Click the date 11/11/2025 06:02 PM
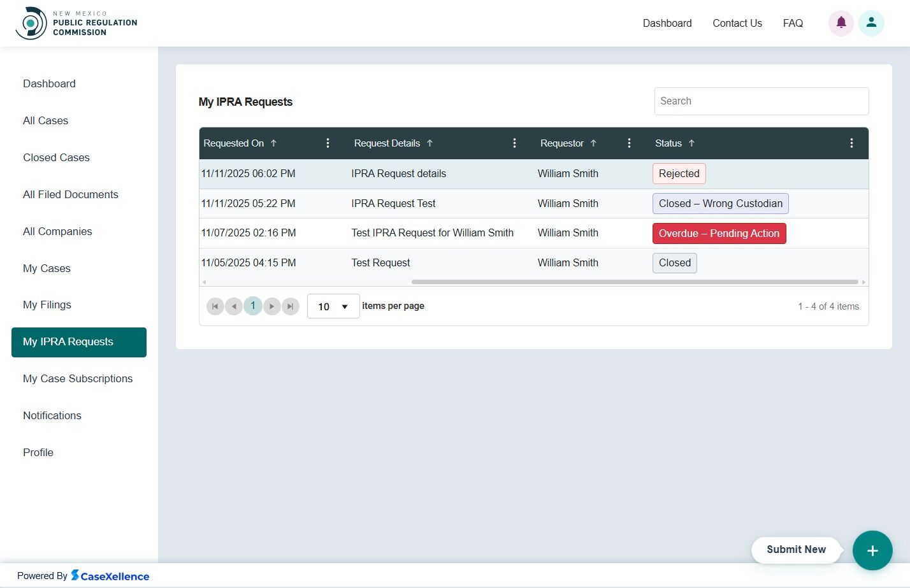This screenshot has width=910, height=588. [x=249, y=173]
